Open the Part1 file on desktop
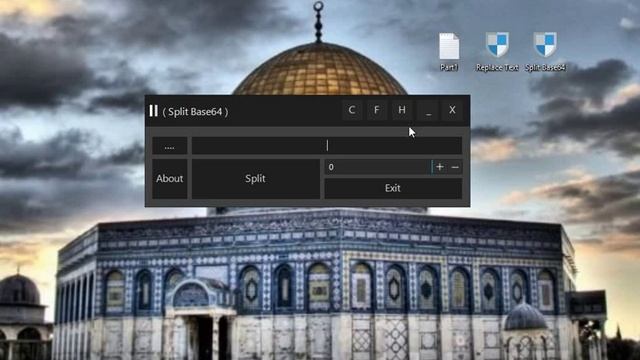 449,51
